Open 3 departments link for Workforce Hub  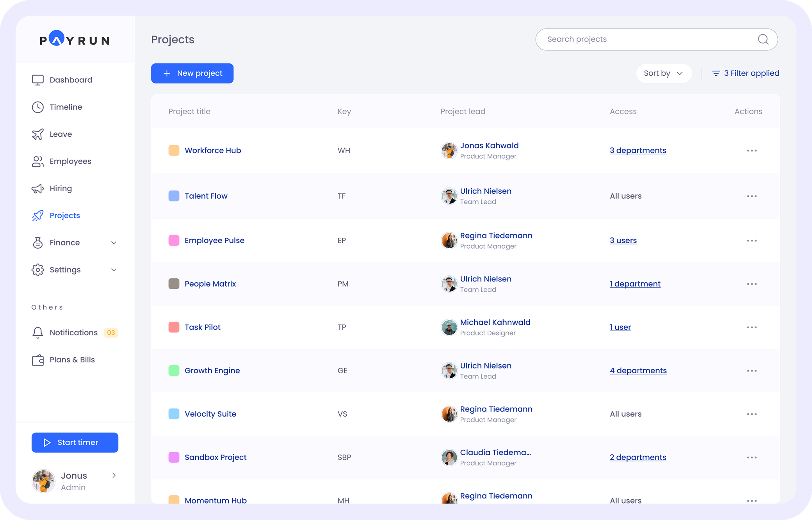pos(638,150)
